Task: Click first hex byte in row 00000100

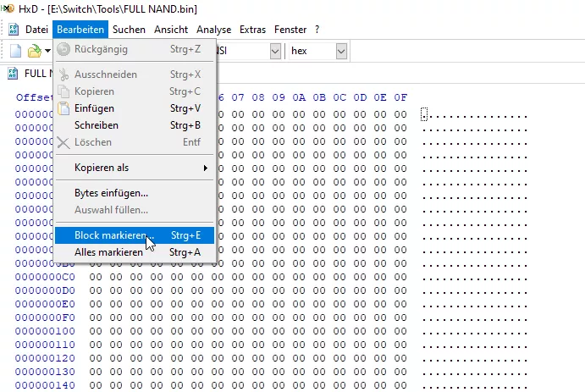Action: tap(95, 331)
